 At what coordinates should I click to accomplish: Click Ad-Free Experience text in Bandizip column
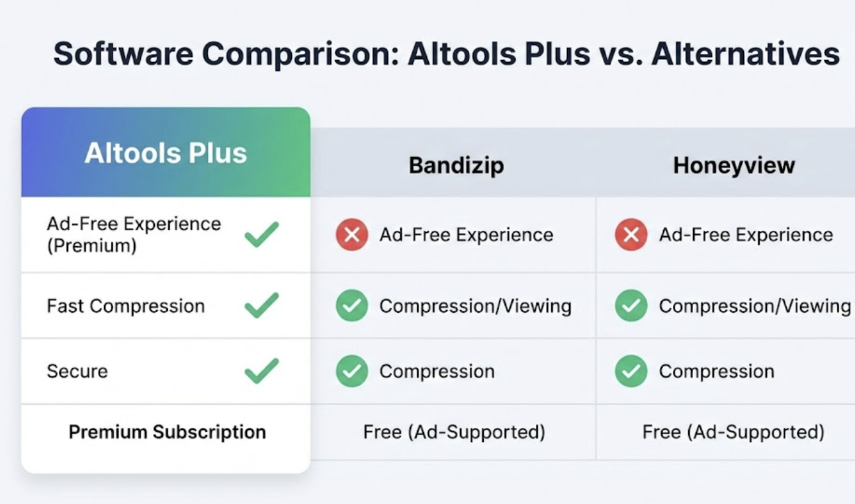466,235
